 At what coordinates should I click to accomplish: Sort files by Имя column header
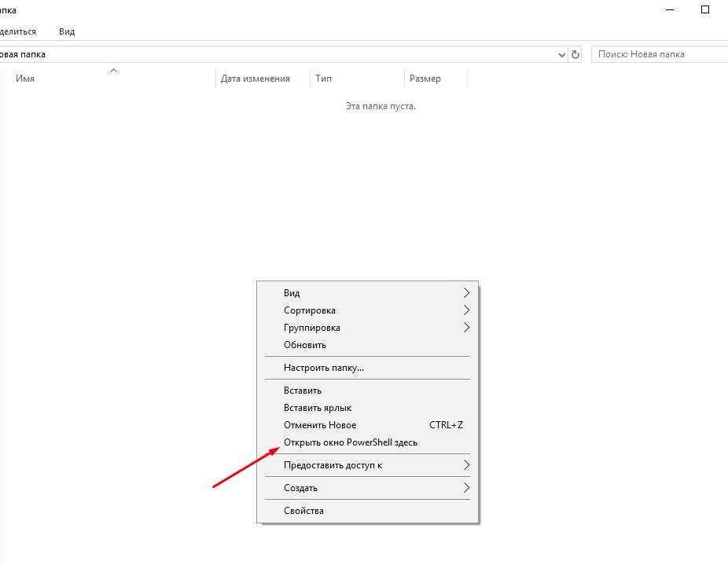click(25, 79)
